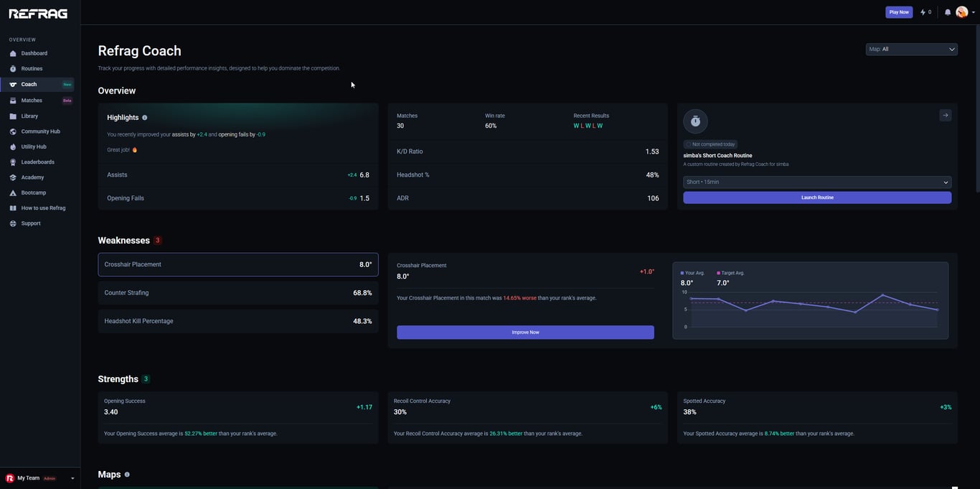Image resolution: width=980 pixels, height=489 pixels.
Task: Select Headshot Kill Percentage weakness row
Action: 238,321
